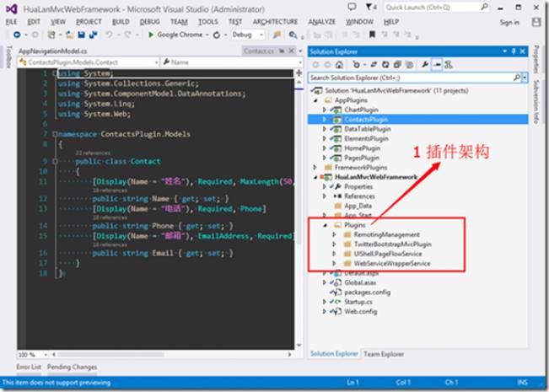Click the New Project toolbar icon
The height and width of the screenshot is (392, 549).
tap(51, 35)
